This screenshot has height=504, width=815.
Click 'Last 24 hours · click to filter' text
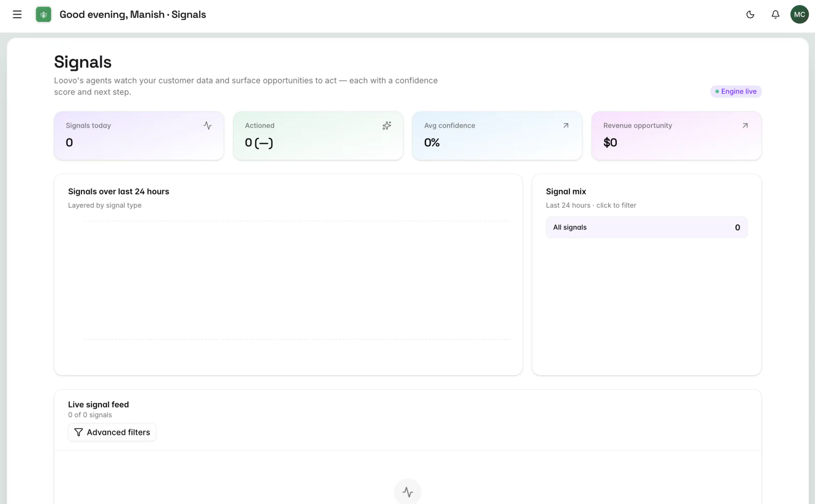[591, 205]
